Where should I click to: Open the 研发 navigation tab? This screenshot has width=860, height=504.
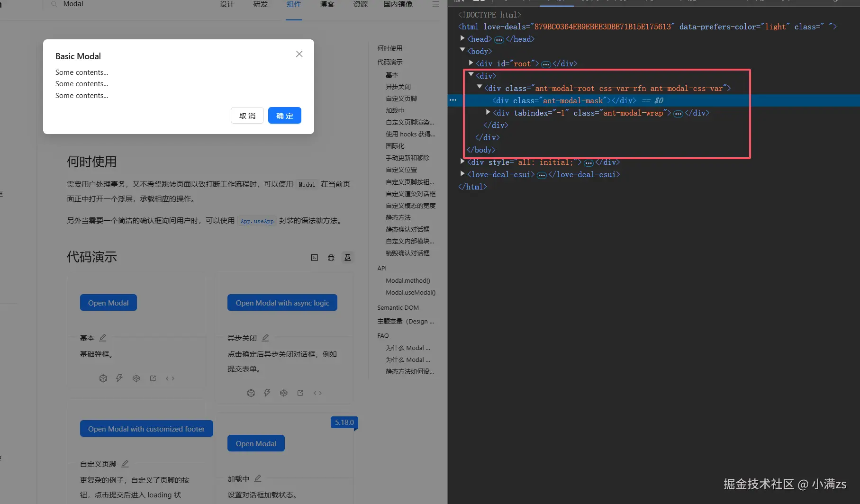tap(261, 4)
